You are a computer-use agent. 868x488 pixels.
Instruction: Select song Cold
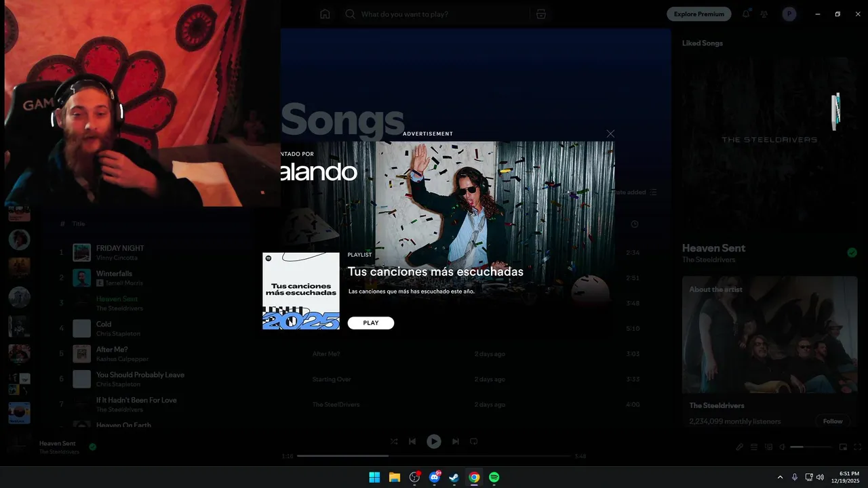pos(104,324)
